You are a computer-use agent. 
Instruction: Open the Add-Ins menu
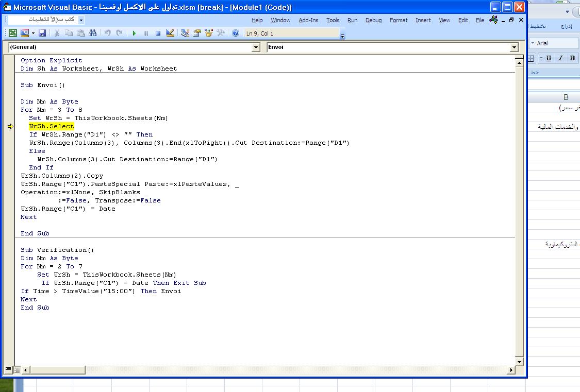click(308, 20)
